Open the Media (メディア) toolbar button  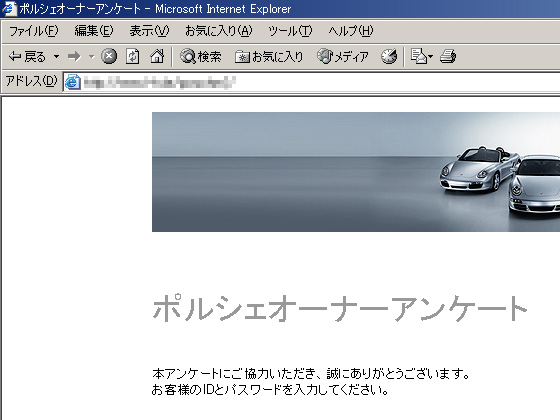pyautogui.click(x=342, y=56)
